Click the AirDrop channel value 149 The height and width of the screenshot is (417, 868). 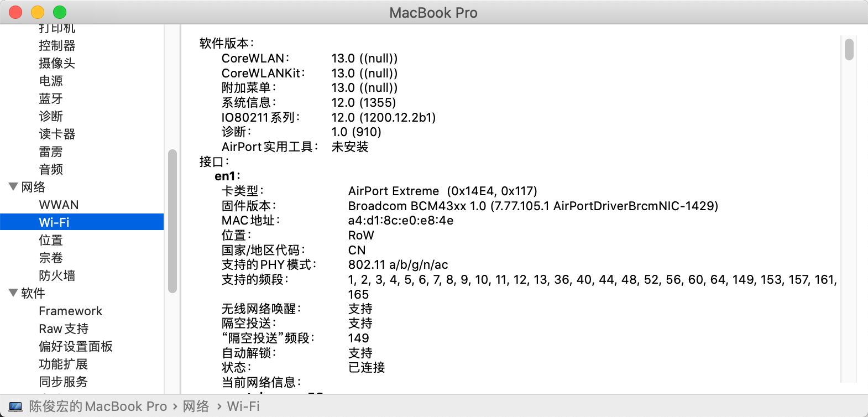[x=358, y=338]
